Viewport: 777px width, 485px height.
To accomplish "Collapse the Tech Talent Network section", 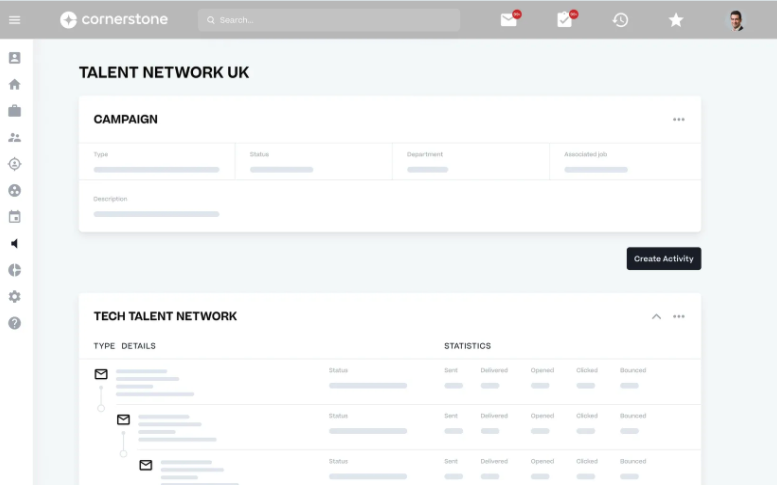I will click(x=657, y=317).
